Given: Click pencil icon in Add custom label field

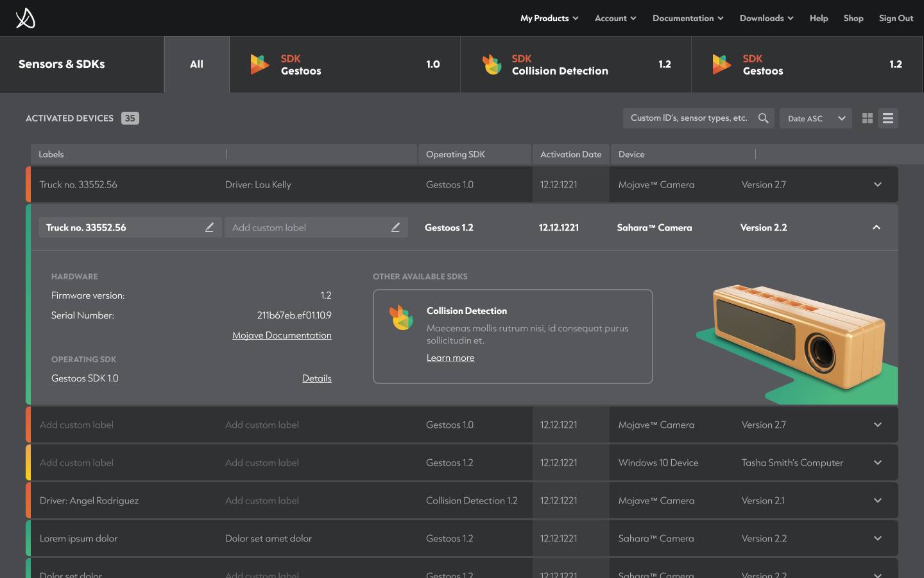Looking at the screenshot, I should tap(395, 227).
